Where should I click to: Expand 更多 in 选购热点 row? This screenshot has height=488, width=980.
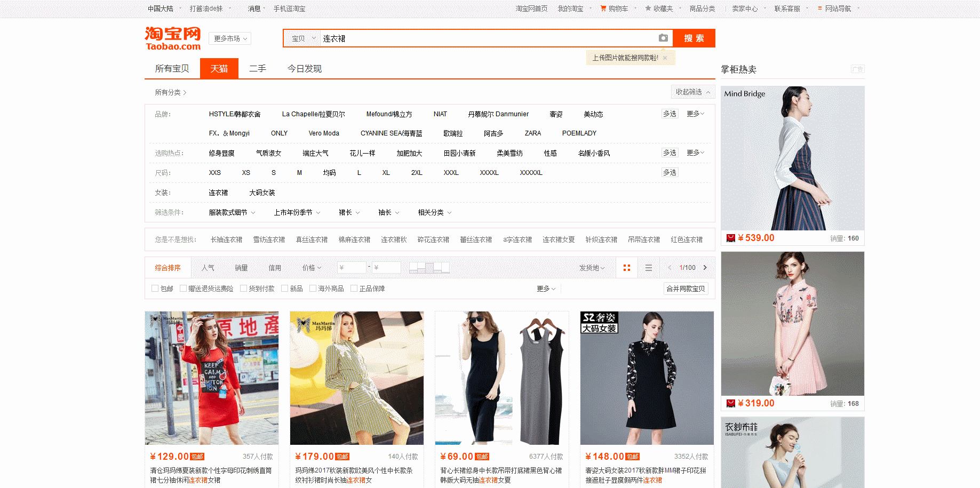point(695,153)
